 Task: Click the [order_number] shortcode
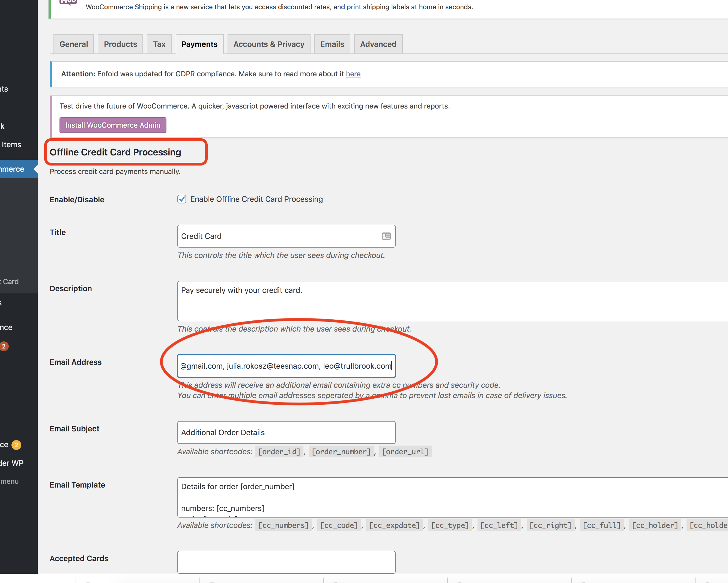coord(341,451)
